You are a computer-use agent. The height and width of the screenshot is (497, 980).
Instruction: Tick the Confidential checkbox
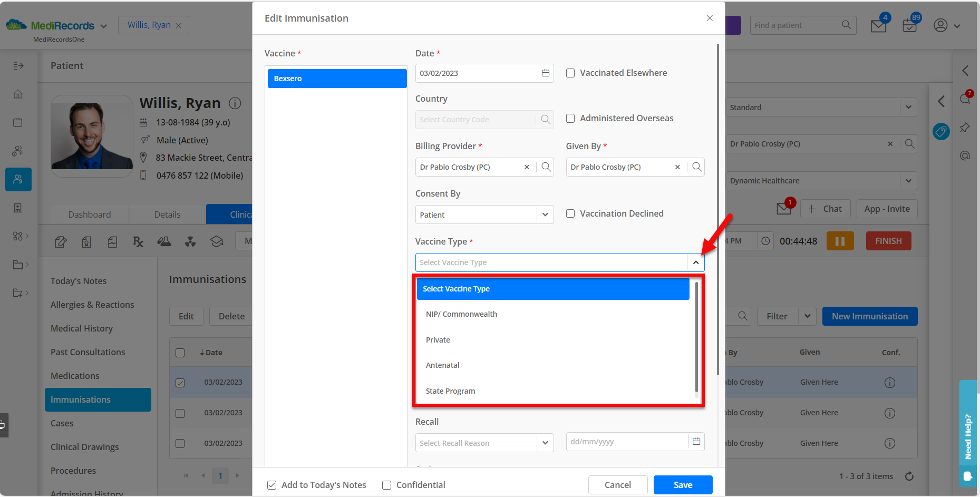tap(387, 485)
